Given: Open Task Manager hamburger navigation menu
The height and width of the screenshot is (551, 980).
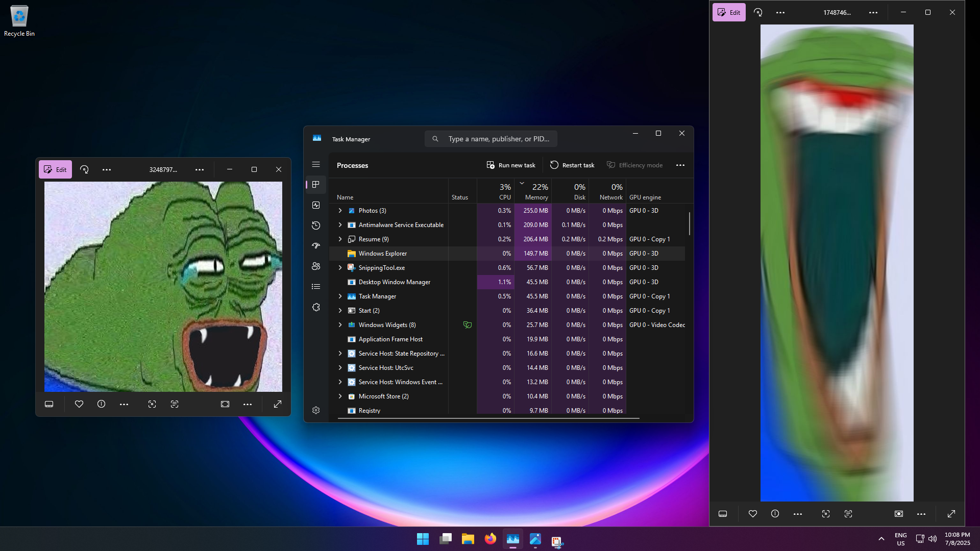Looking at the screenshot, I should (316, 164).
